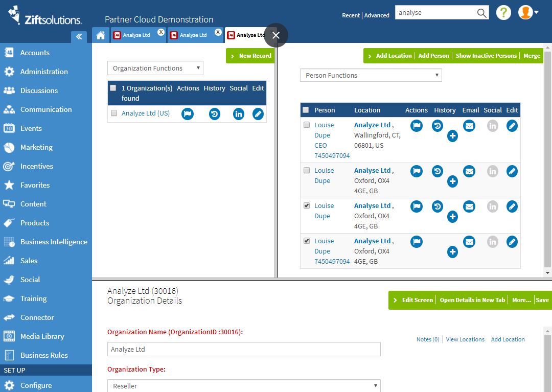
Task: Open the user profile avatar menu
Action: (527, 12)
